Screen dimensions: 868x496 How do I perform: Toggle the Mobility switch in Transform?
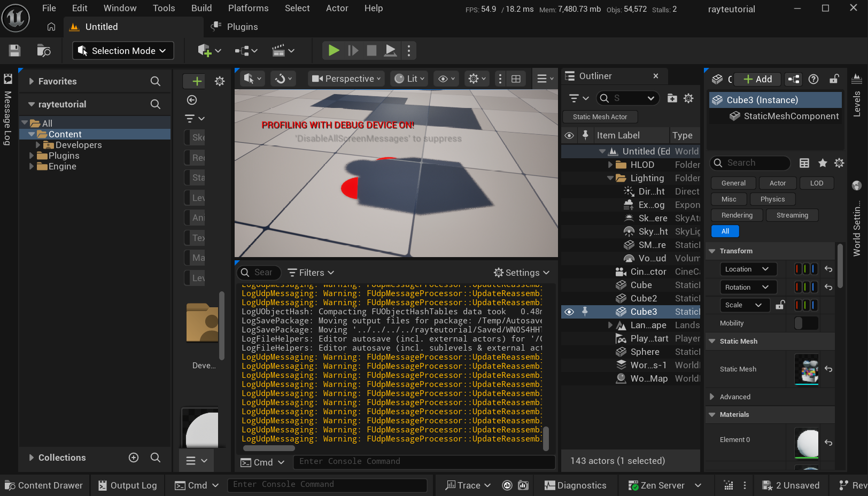[806, 323]
